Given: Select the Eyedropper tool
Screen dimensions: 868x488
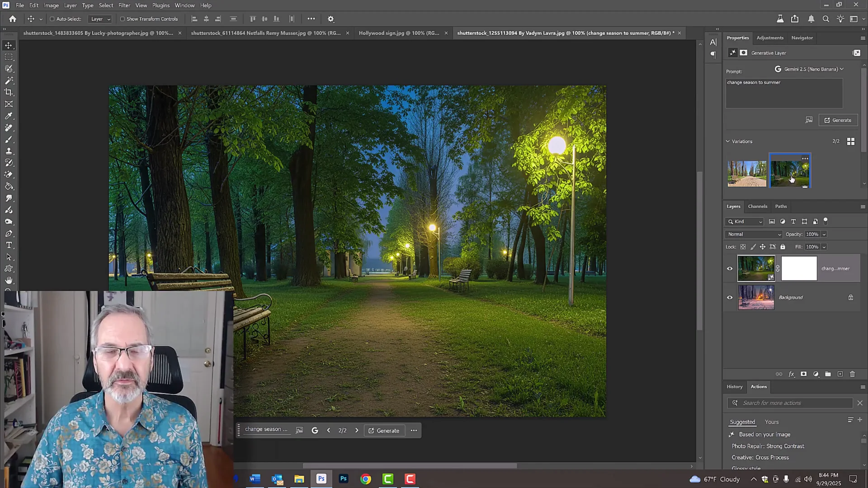Looking at the screenshot, I should (x=9, y=116).
